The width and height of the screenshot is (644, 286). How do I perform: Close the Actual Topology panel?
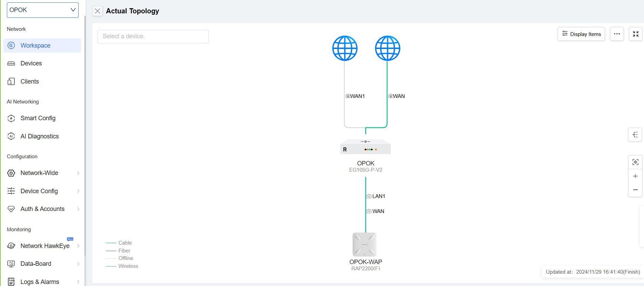(98, 11)
